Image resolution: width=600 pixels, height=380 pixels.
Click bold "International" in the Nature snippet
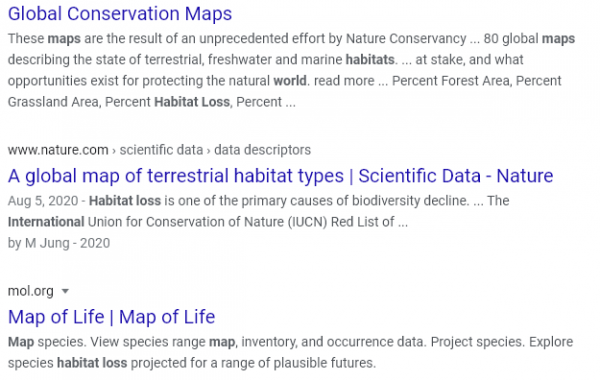(46, 222)
